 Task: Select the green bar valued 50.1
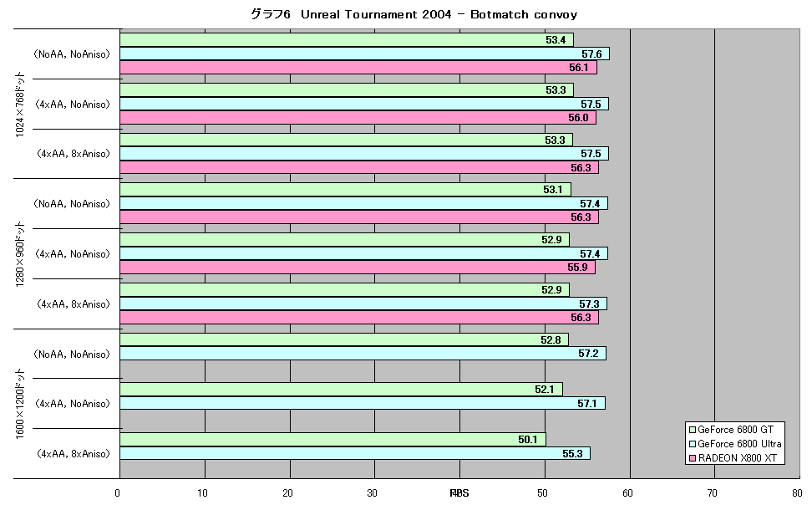click(333, 440)
